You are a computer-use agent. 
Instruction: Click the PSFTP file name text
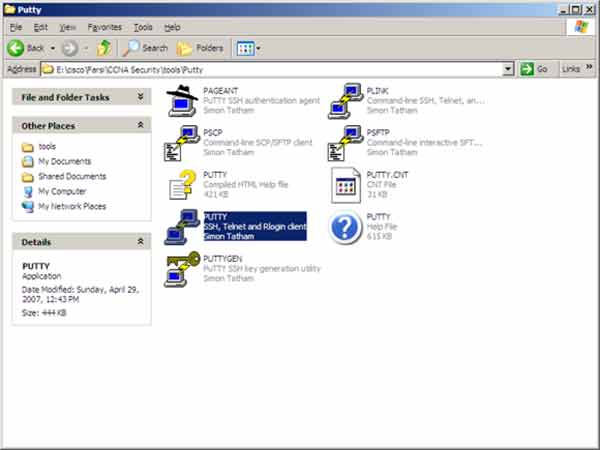[378, 132]
